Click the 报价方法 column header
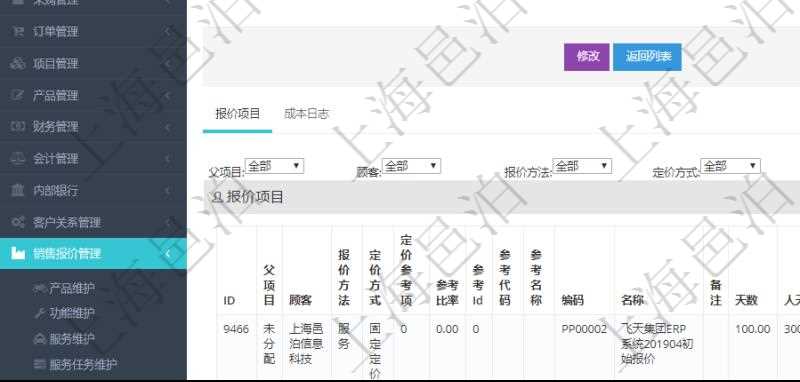Screen dimensions: 800x382 point(344,277)
